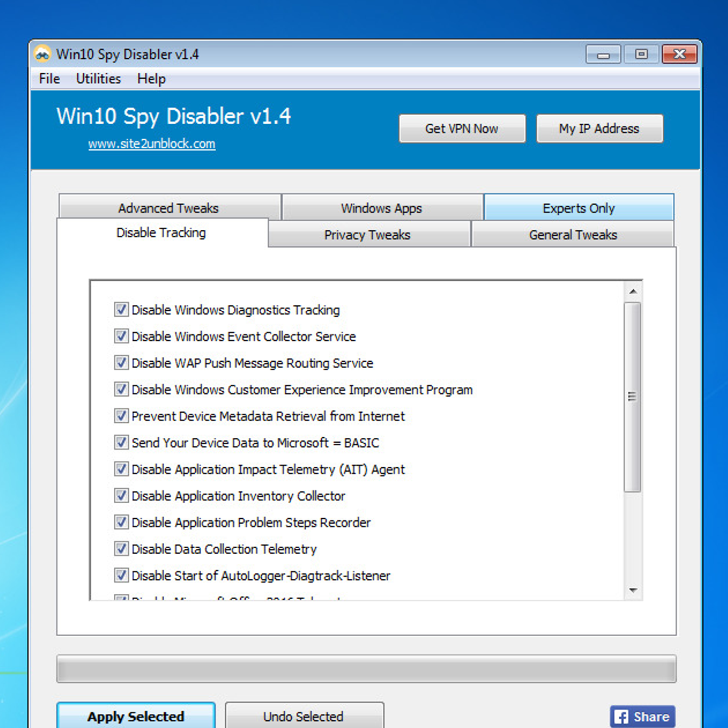Viewport: 728px width, 728px height.
Task: Switch to the Advanced Tweaks tab
Action: point(169,208)
